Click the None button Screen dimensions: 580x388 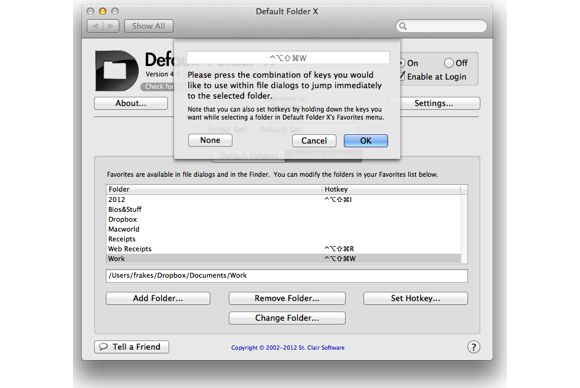(x=210, y=140)
